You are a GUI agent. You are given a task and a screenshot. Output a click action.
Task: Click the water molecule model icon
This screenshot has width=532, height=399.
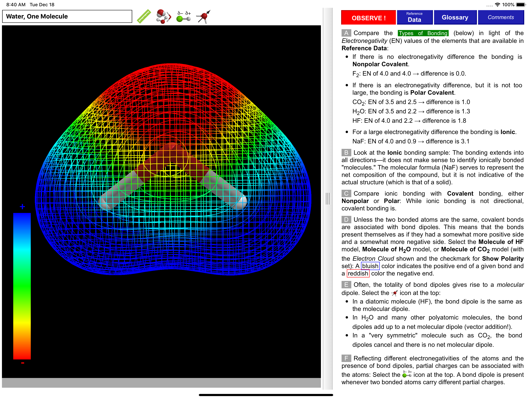pos(163,16)
